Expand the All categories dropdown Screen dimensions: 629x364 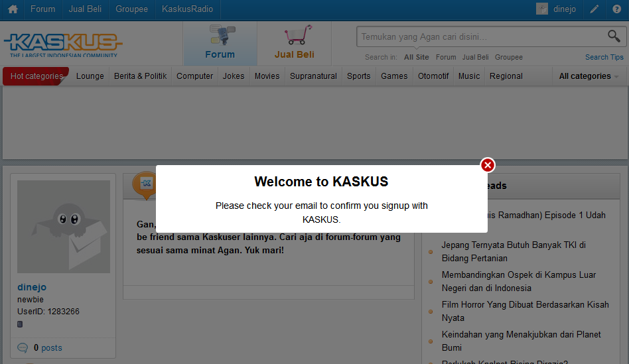(589, 76)
